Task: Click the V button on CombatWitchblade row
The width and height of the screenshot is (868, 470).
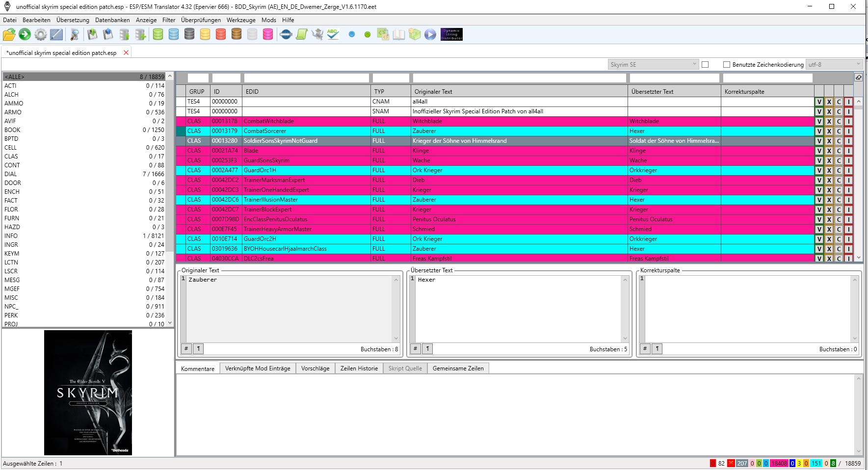Action: pos(819,121)
